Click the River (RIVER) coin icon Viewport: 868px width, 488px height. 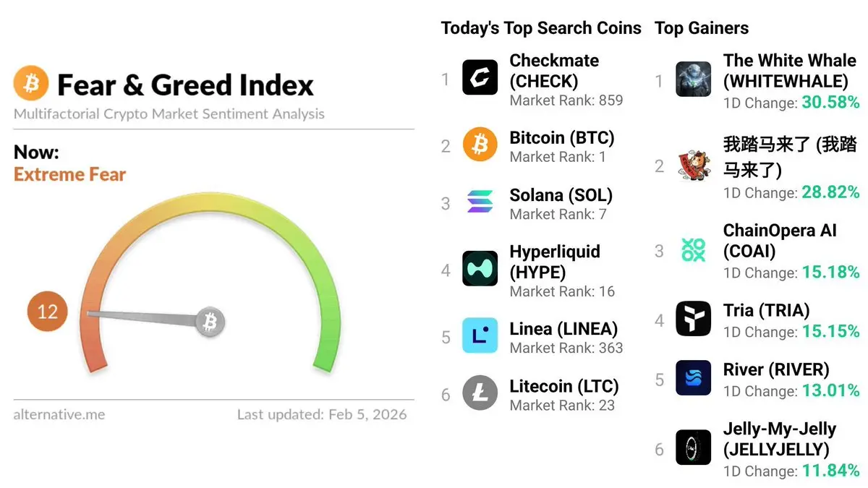[x=693, y=377]
